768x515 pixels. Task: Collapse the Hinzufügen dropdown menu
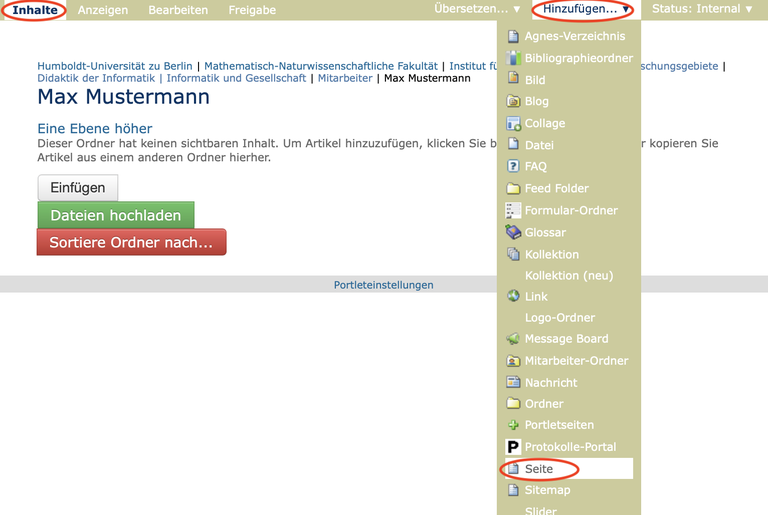pos(586,9)
